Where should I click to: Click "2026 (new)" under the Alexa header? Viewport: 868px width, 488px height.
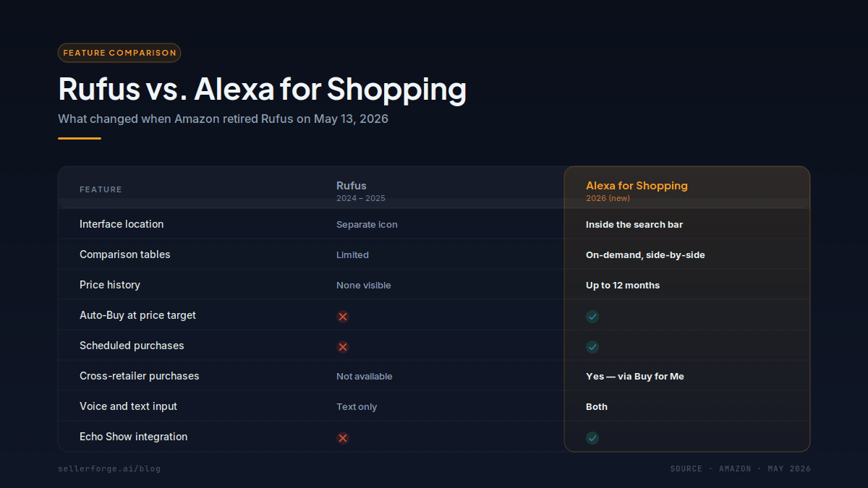coord(608,198)
